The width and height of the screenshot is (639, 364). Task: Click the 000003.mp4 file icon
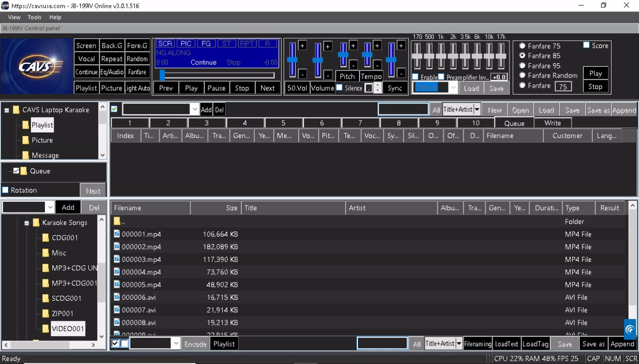[x=117, y=259]
